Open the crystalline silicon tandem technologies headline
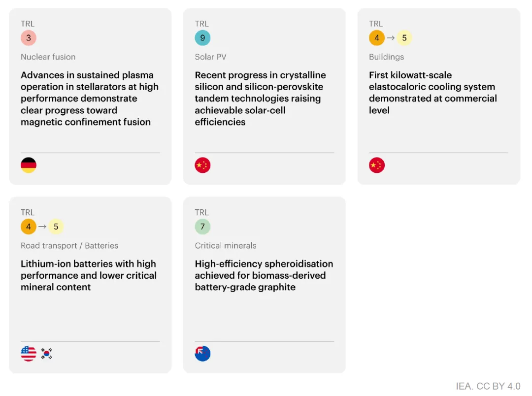Screen dimensions: 532x396 [x=260, y=99]
